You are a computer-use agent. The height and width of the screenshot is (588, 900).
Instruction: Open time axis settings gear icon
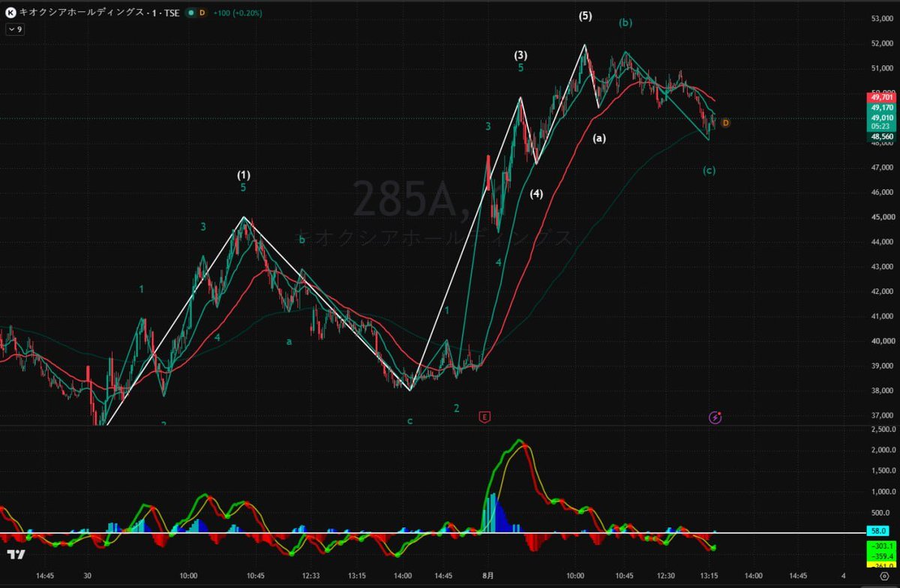tap(883, 576)
